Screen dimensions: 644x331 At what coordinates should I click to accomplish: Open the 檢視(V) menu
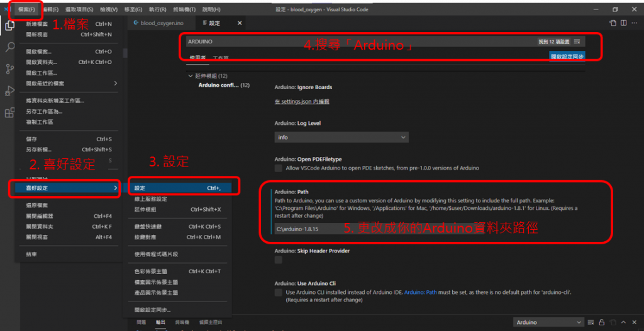(109, 9)
